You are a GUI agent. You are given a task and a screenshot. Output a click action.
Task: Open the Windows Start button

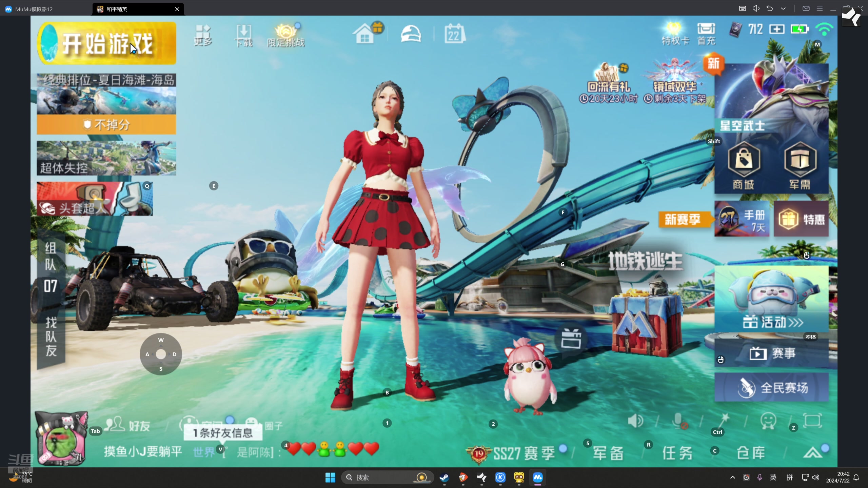coord(330,477)
